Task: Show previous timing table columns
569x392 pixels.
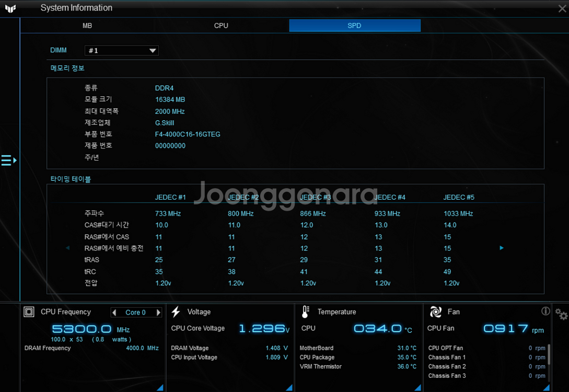Action: tap(67, 248)
